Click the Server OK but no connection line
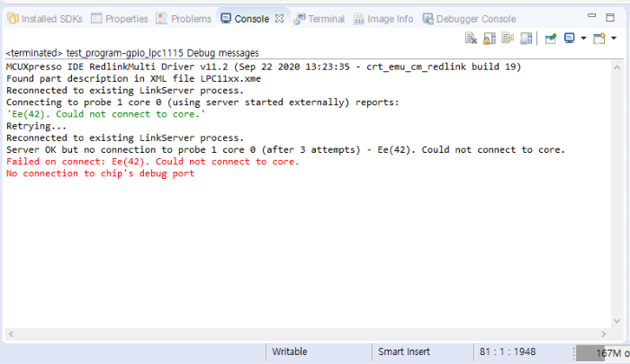 [x=285, y=150]
